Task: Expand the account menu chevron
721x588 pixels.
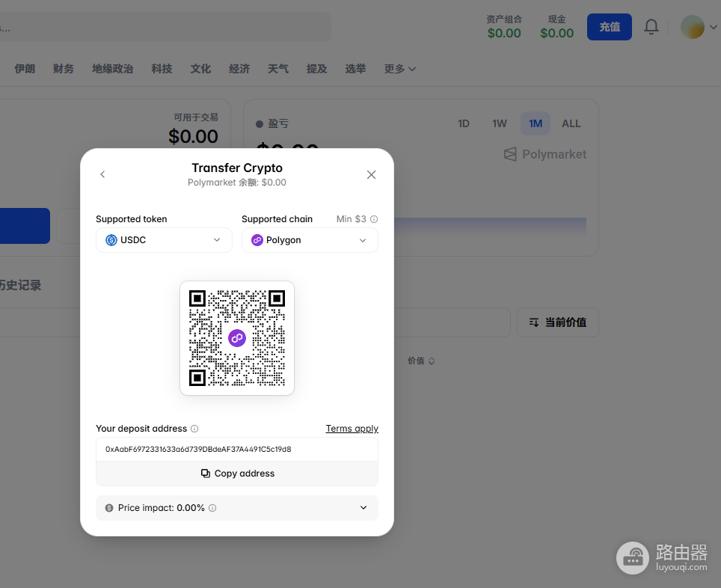Action: [714, 27]
